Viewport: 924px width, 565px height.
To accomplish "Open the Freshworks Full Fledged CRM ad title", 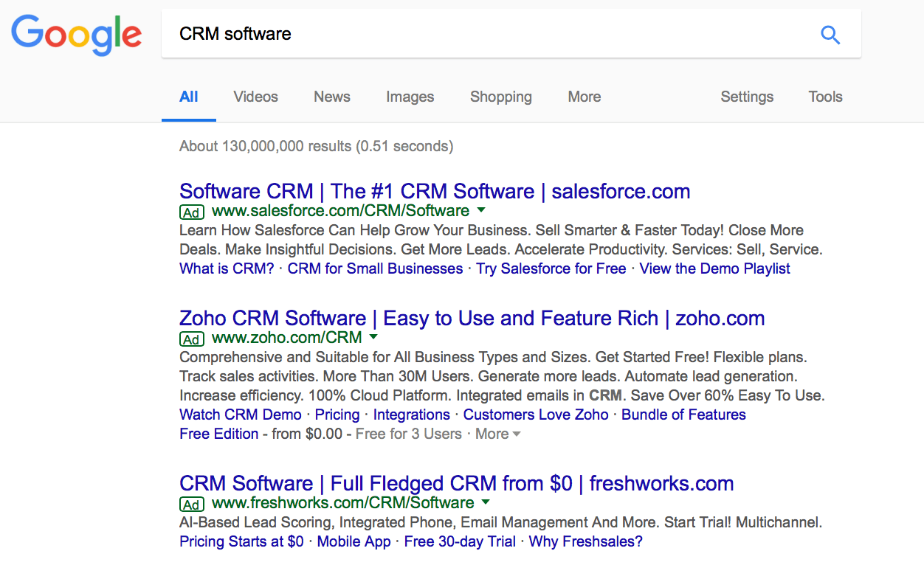I will [x=456, y=483].
